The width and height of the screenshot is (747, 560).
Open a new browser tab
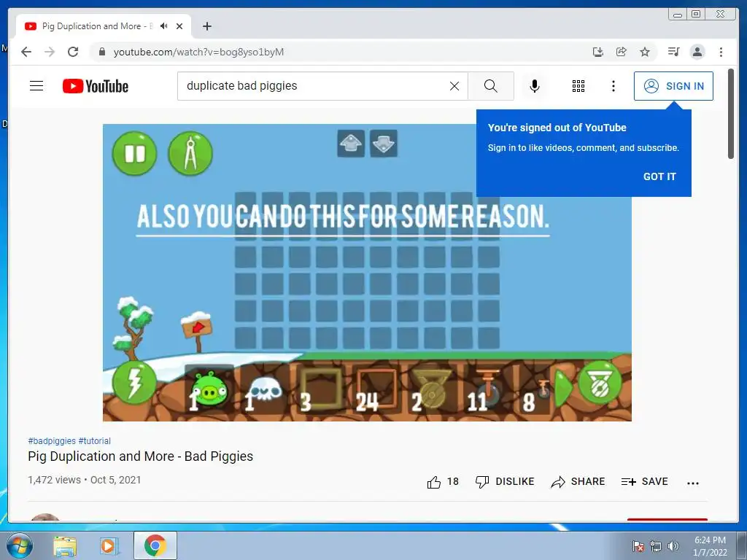[x=206, y=26]
